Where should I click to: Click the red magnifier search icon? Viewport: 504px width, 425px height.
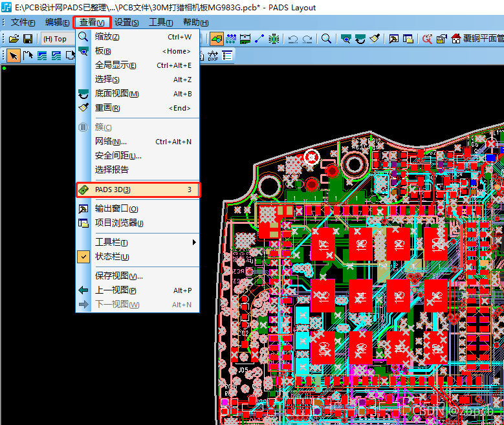(427, 39)
